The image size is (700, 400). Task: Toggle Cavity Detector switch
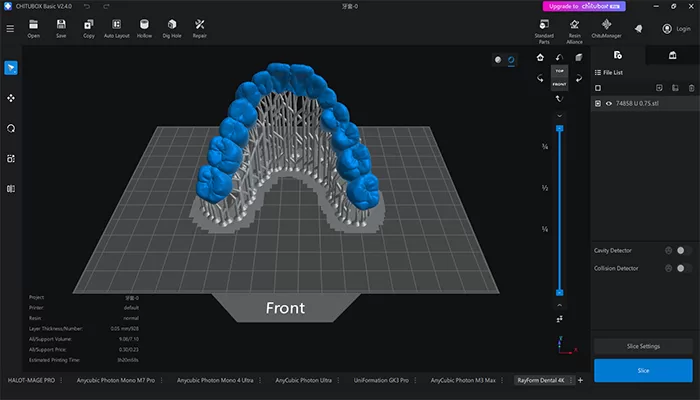point(683,250)
